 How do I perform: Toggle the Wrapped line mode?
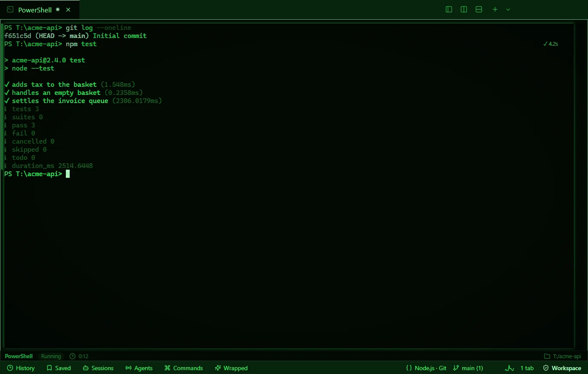coord(231,368)
